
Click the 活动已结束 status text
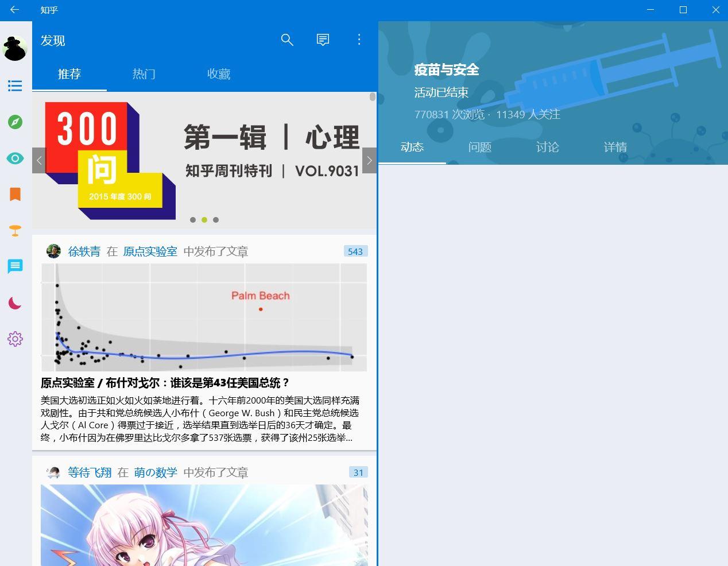[442, 92]
